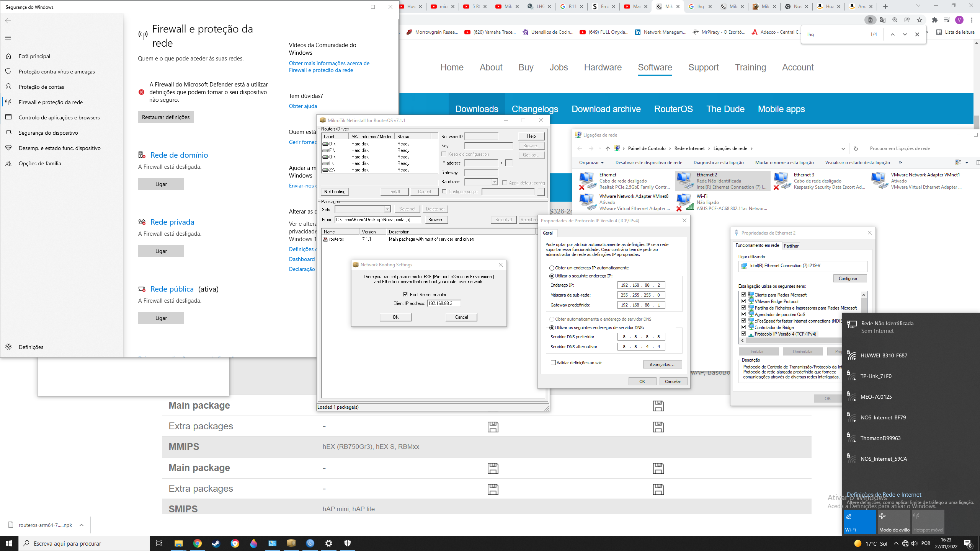Switch to the Partilhar tab
The width and height of the screenshot is (980, 551).
click(x=791, y=246)
